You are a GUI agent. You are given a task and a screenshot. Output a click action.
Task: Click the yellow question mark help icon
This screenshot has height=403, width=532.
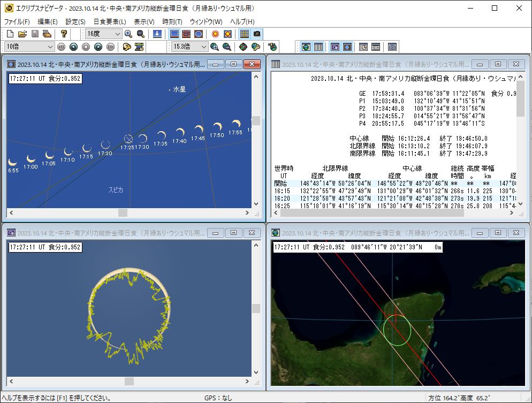64,34
